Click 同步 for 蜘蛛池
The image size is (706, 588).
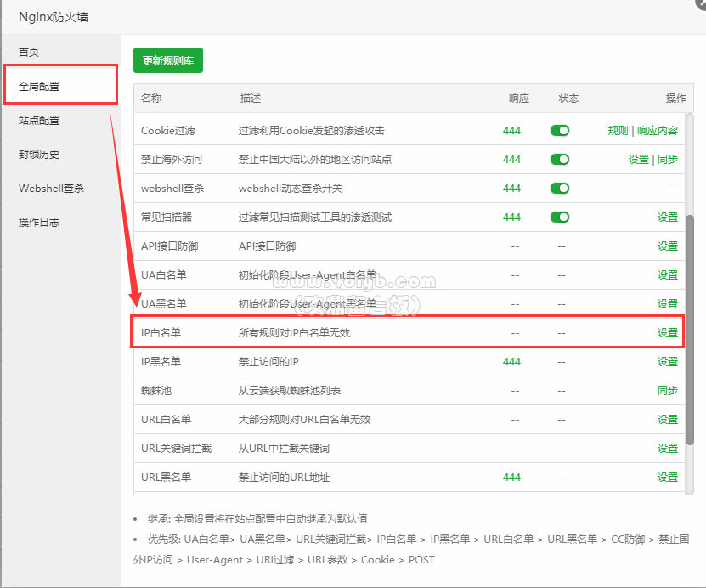pyautogui.click(x=668, y=390)
